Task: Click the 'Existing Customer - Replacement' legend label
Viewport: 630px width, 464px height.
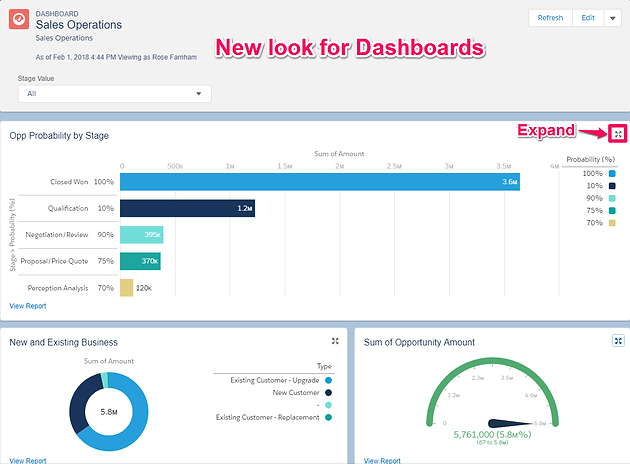Action: click(268, 417)
